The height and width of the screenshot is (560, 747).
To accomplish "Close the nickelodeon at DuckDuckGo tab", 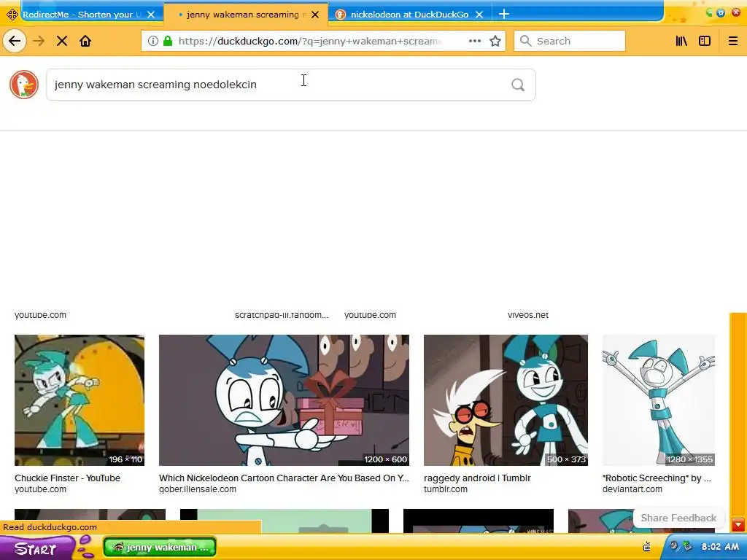I will click(480, 15).
